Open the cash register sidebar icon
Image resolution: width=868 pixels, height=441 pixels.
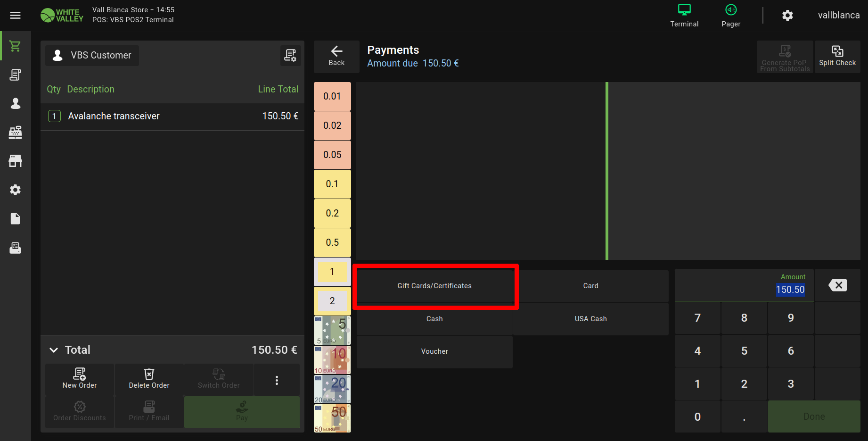15,133
